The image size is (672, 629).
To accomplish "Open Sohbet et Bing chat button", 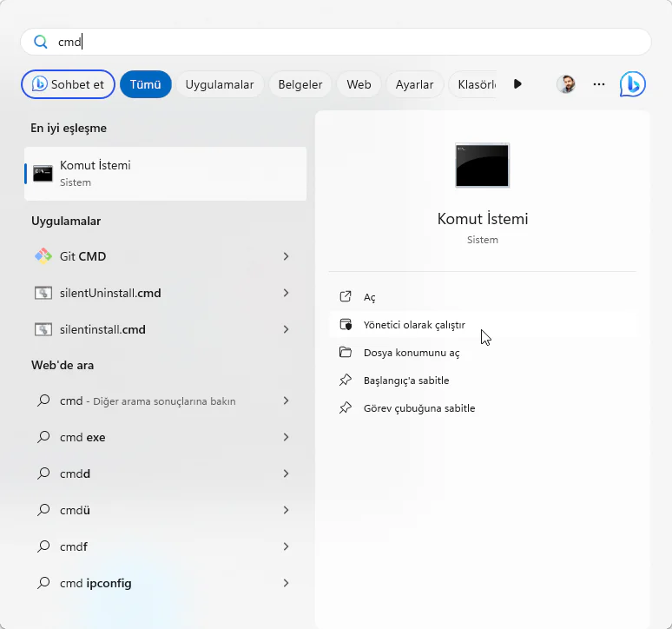I will coord(68,84).
